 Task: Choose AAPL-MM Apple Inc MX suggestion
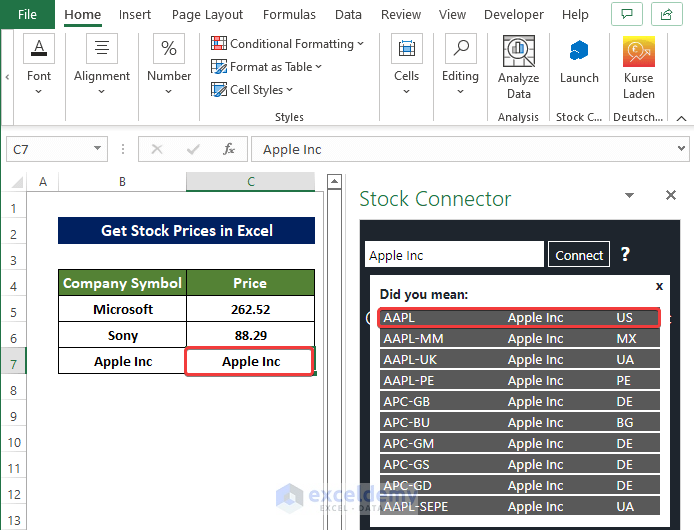(x=519, y=339)
